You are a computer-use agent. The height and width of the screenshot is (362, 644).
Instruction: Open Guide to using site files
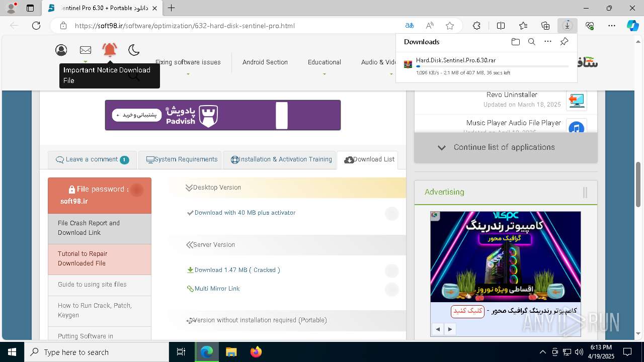pyautogui.click(x=100, y=285)
